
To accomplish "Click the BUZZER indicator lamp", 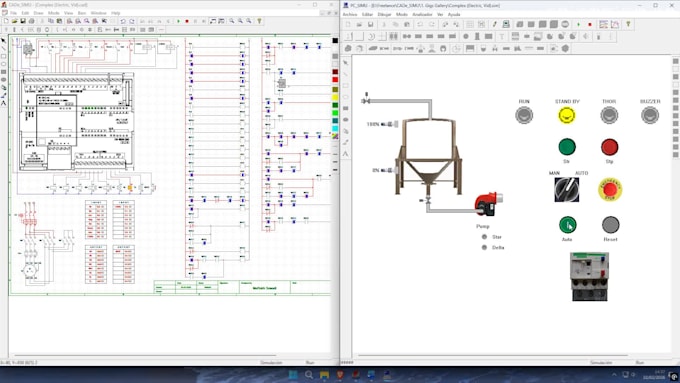I will [650, 115].
